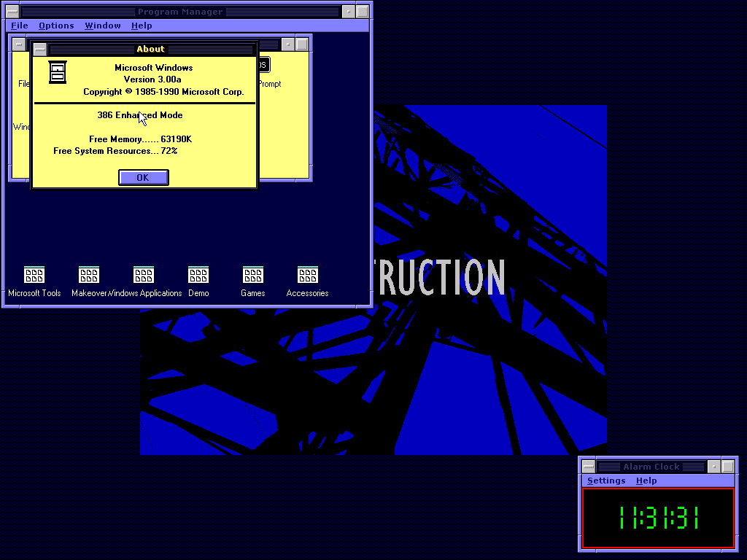Click the About dialog title bar
This screenshot has width=747, height=560.
150,49
